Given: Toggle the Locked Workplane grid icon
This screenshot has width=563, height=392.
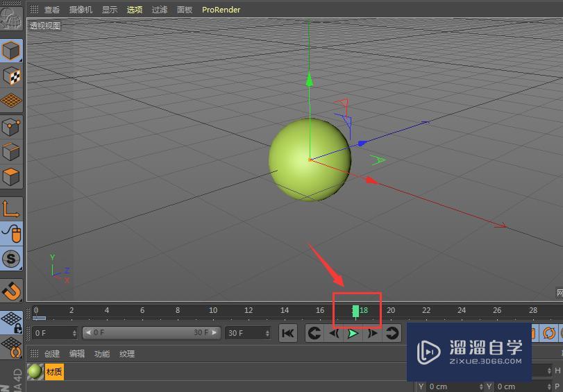Looking at the screenshot, I should point(11,322).
